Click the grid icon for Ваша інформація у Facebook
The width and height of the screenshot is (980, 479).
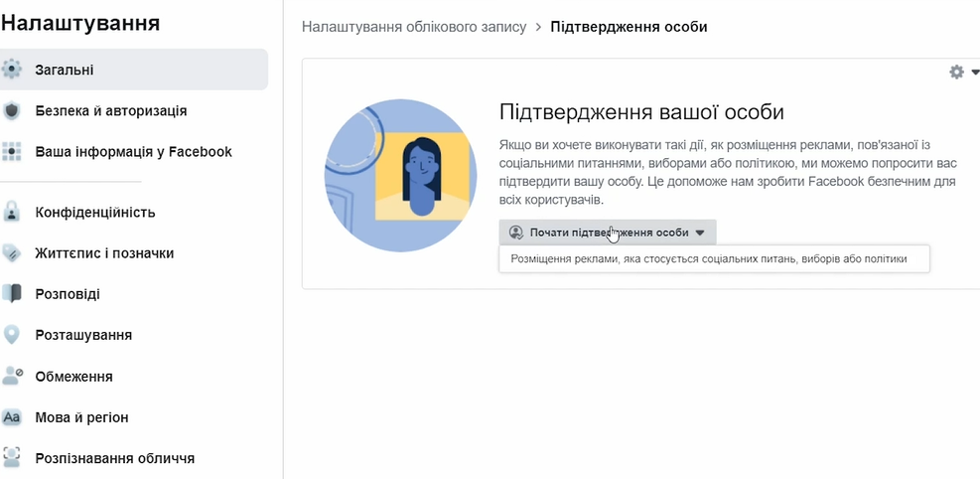click(11, 152)
